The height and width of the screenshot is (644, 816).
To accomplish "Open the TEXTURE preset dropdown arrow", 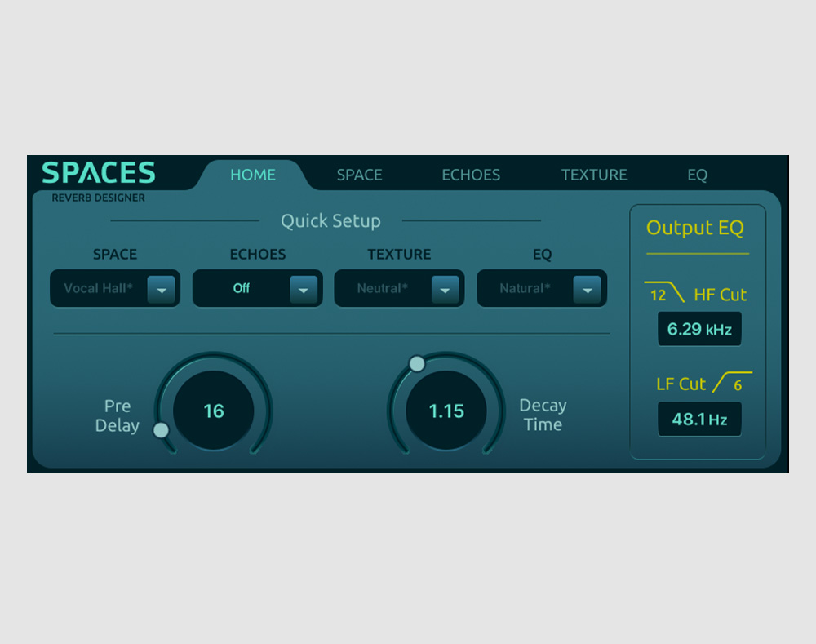I will [x=445, y=290].
